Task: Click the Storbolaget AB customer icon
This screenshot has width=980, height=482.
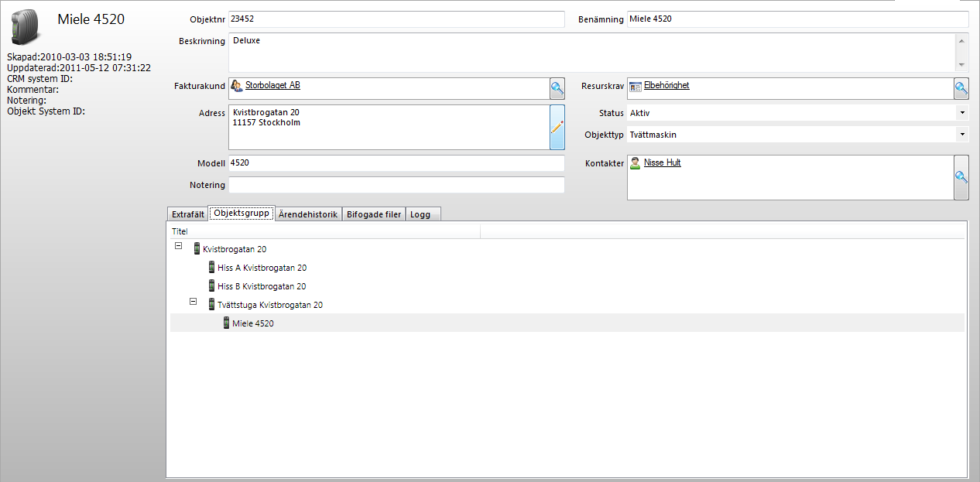Action: coord(237,86)
